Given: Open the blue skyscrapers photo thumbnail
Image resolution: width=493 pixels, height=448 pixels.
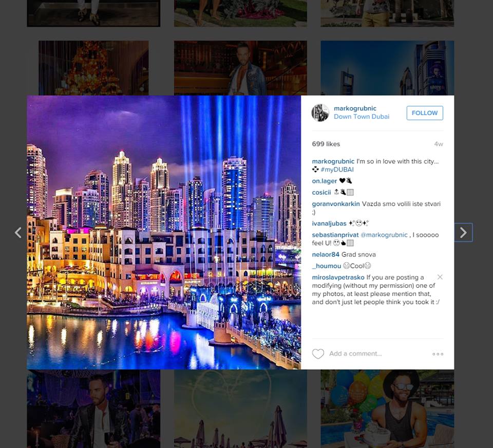Looking at the screenshot, I should coord(387,68).
